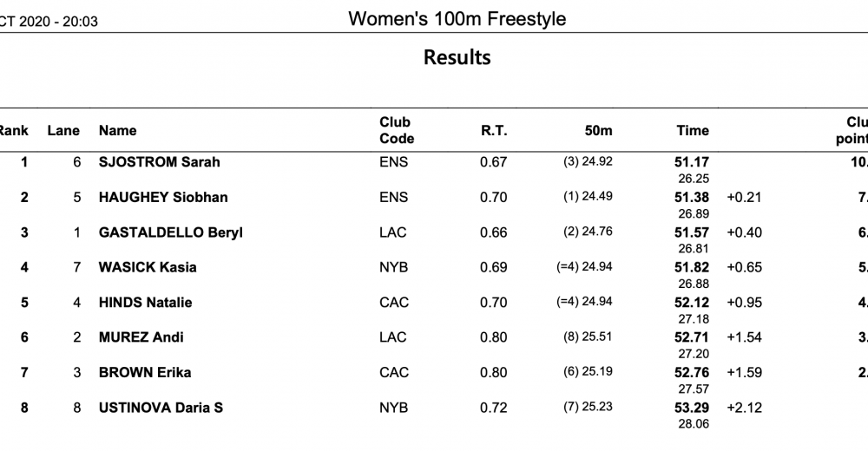Select HINDS Natalie row name
The width and height of the screenshot is (868, 451).
[145, 303]
